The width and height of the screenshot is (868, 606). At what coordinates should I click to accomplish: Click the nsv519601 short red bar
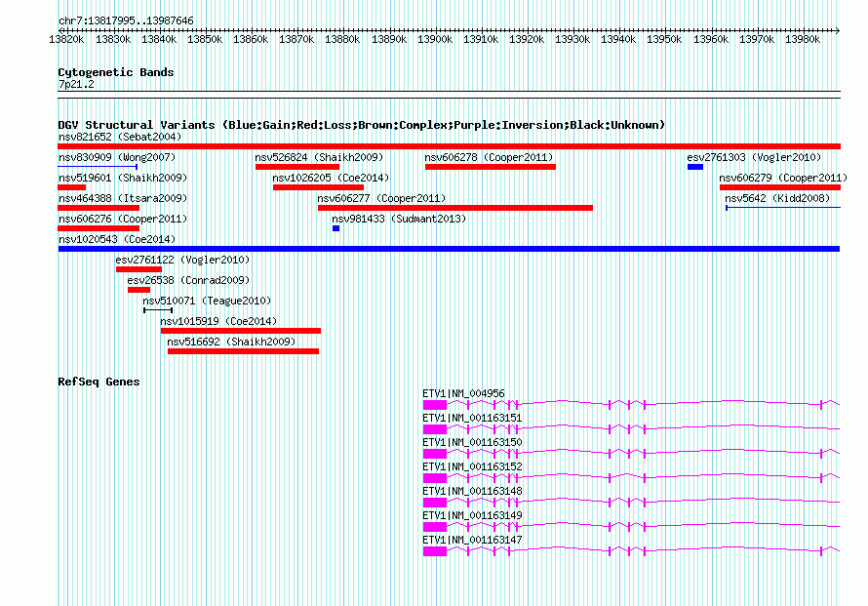pyautogui.click(x=71, y=187)
